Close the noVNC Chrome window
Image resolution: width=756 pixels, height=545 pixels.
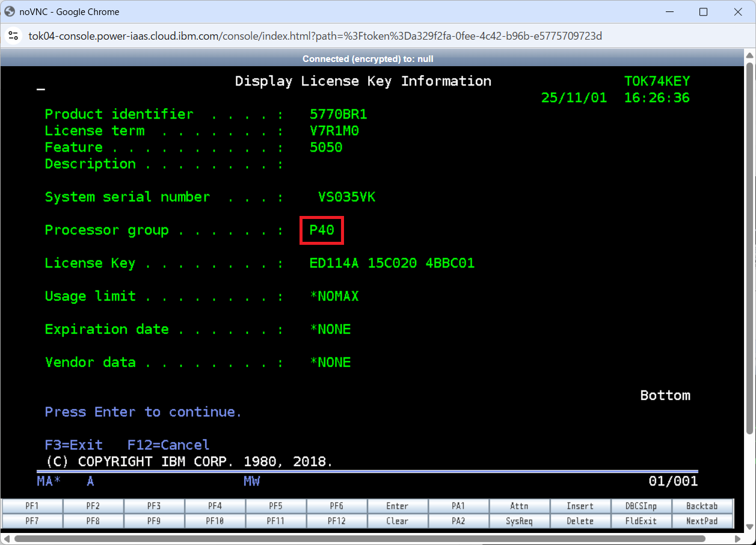click(x=738, y=11)
